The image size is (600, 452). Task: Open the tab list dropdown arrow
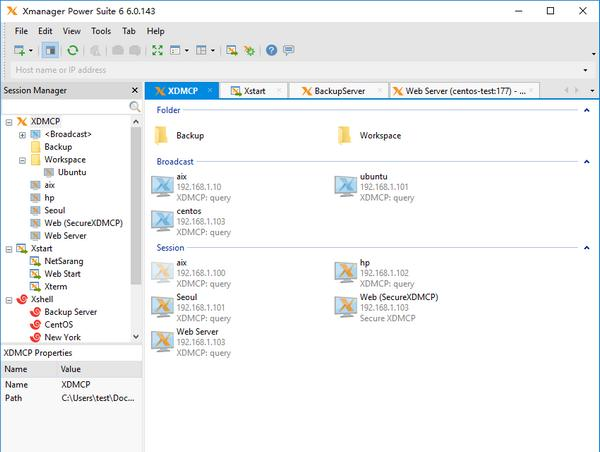pyautogui.click(x=592, y=91)
